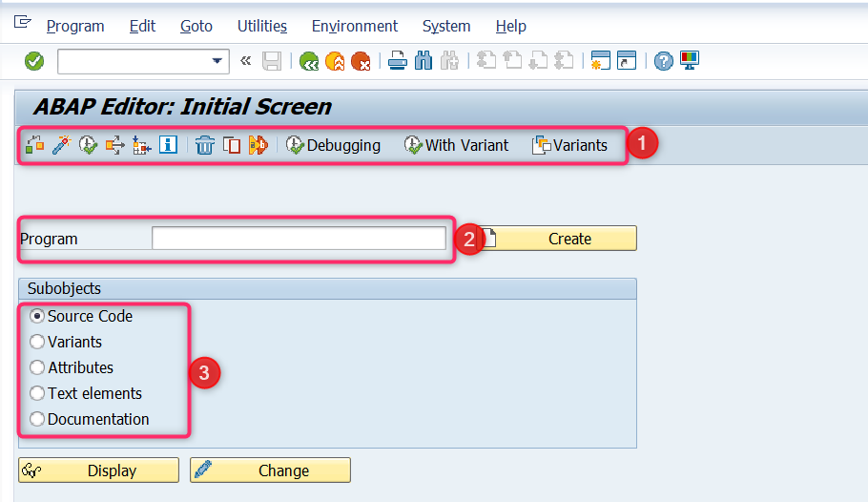Click the green Enter checkmark icon
868x502 pixels.
pos(34,61)
